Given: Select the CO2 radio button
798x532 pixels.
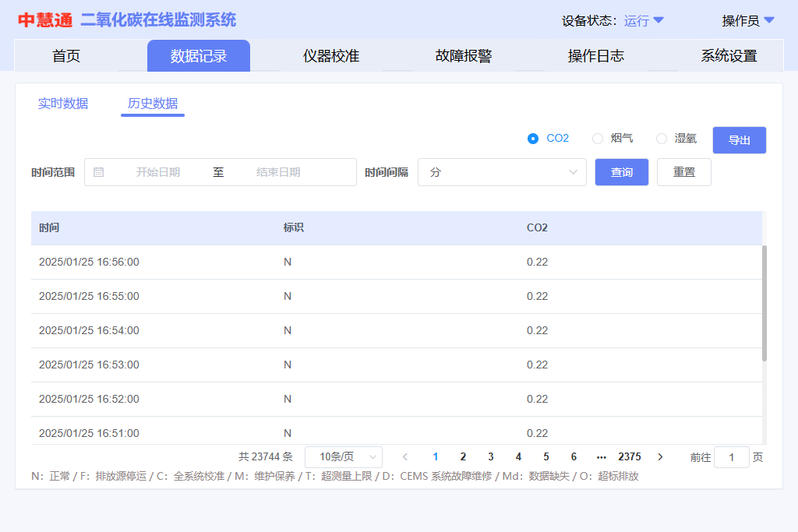Looking at the screenshot, I should (533, 139).
